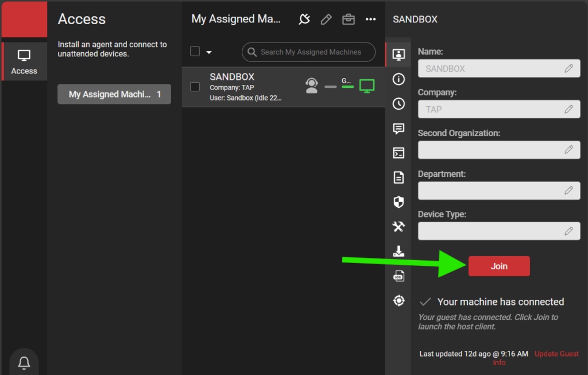Click the pencil icon in Company field

[568, 109]
